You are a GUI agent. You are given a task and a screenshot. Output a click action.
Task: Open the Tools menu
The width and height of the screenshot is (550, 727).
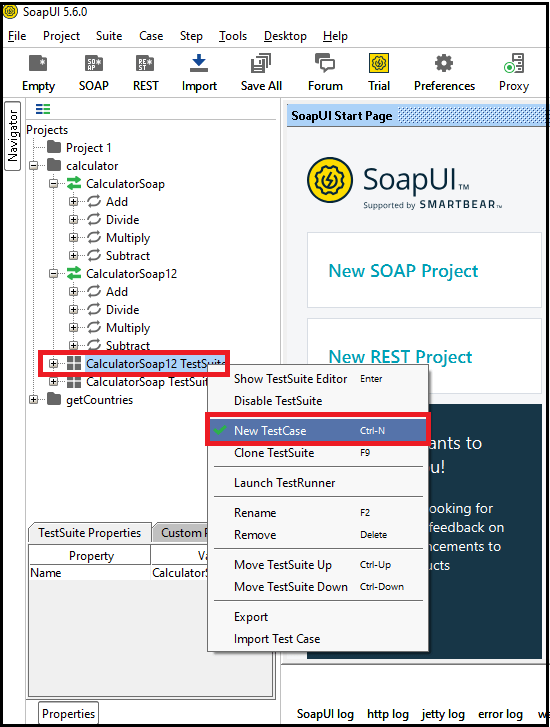pos(233,36)
